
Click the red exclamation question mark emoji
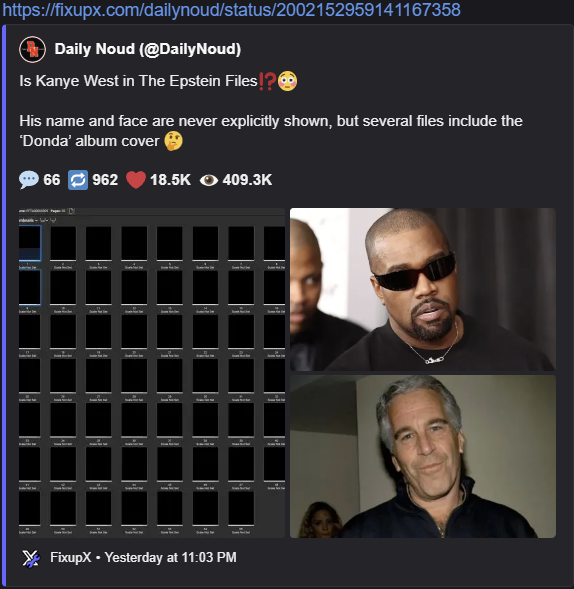(x=267, y=81)
